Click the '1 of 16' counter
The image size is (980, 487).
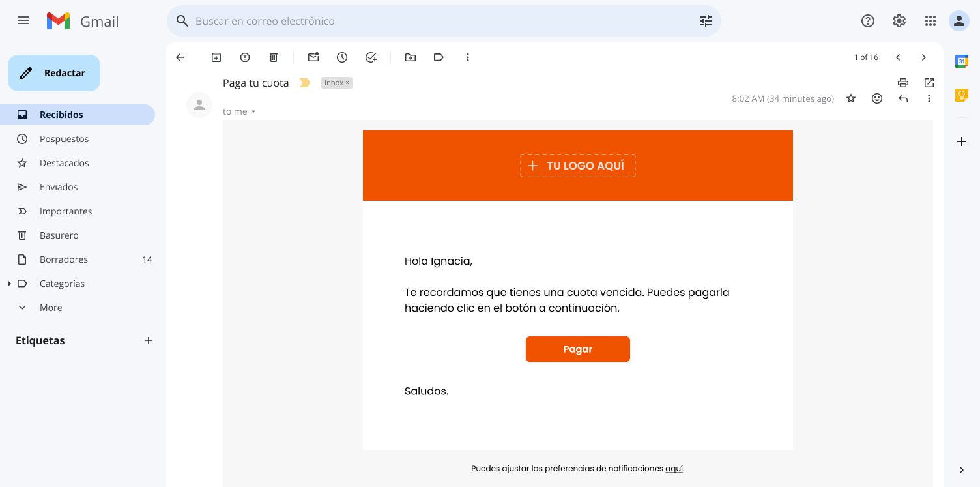click(x=866, y=57)
